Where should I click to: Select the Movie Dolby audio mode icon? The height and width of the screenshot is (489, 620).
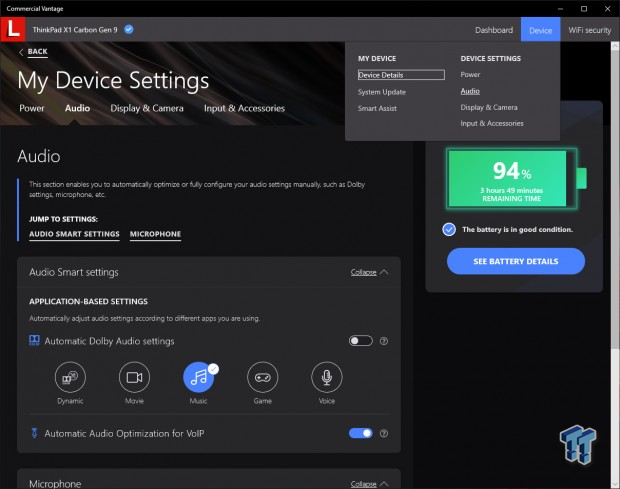tap(134, 377)
